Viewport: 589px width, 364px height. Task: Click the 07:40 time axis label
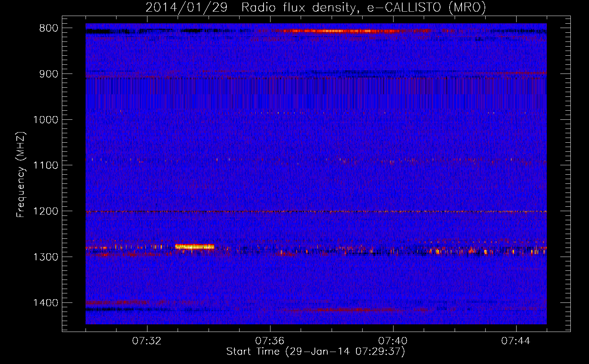(x=393, y=341)
